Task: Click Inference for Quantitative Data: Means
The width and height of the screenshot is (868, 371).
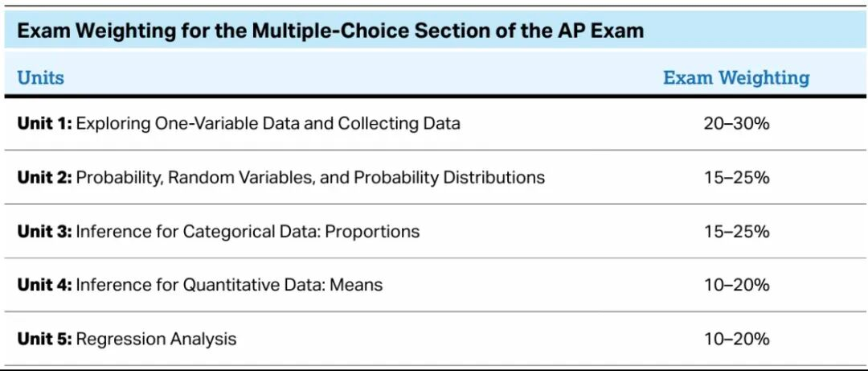Action: tap(229, 285)
